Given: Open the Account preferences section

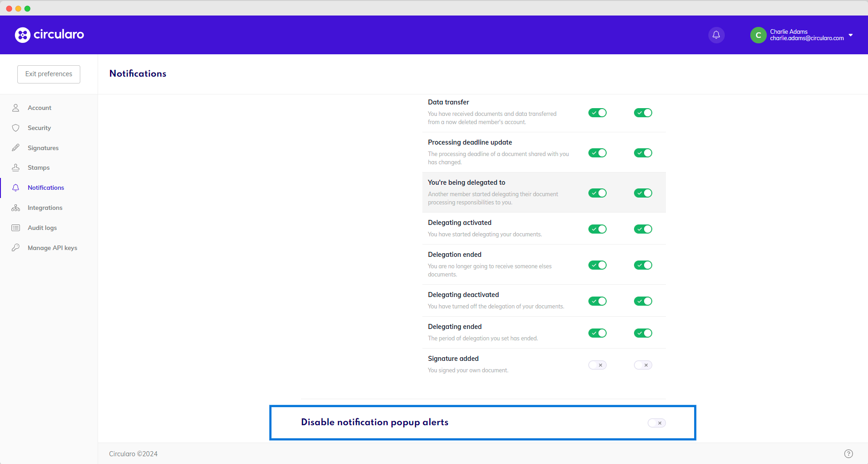Looking at the screenshot, I should (x=40, y=108).
